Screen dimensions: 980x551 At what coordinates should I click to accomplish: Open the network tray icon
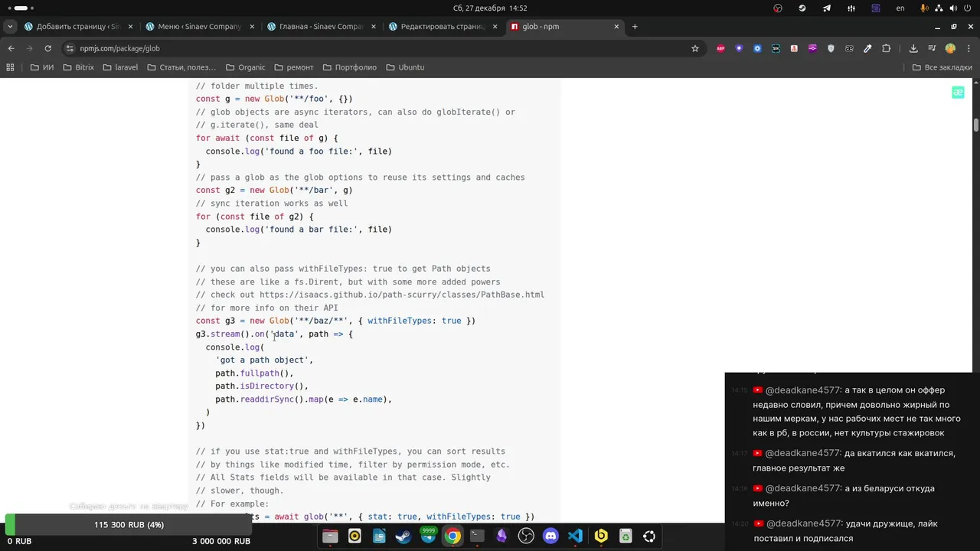point(939,8)
